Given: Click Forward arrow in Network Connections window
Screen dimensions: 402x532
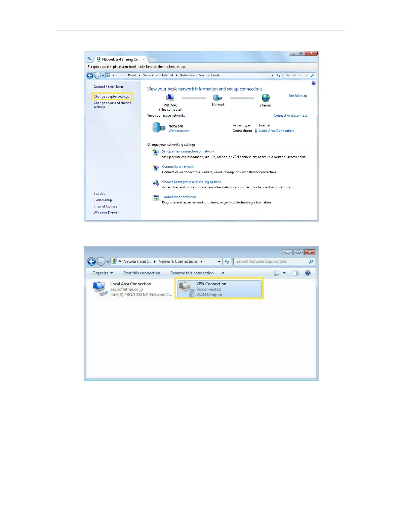Looking at the screenshot, I should click(x=101, y=262).
